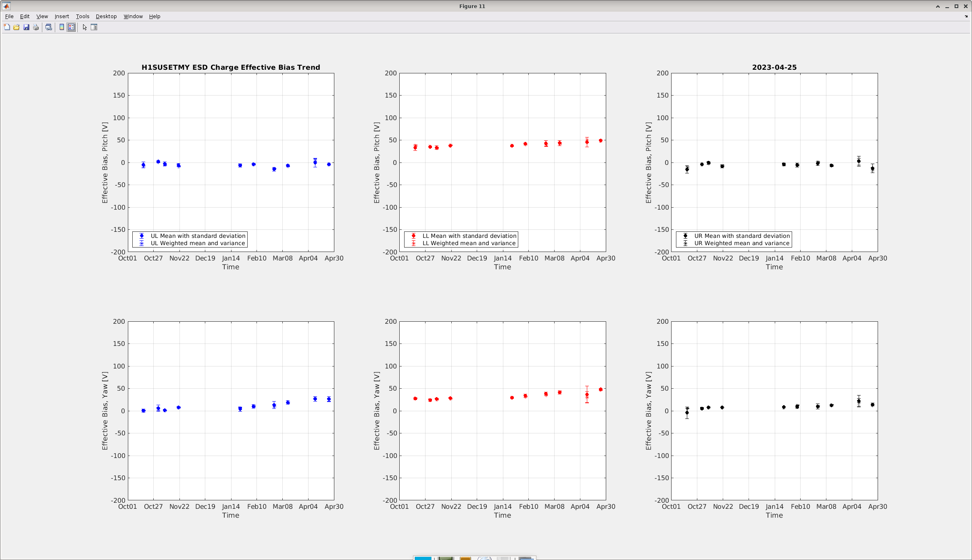Open the File menu
Screen dimensions: 972x560
9,17
